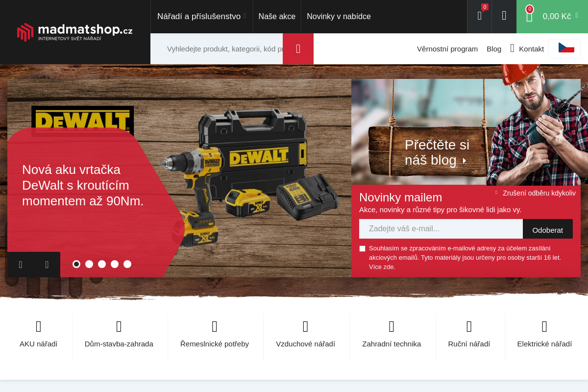Image resolution: width=588 pixels, height=392 pixels.
Task: Click Vzduchové nářadí category icon
Action: [x=306, y=326]
